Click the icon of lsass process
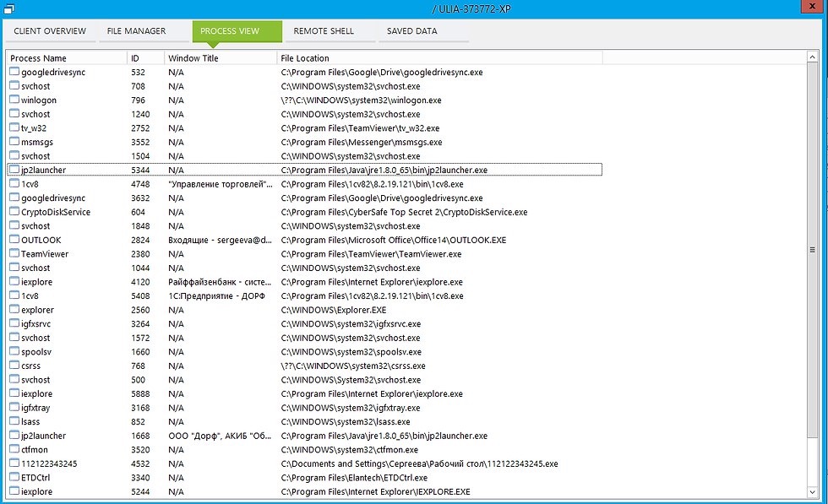828x504 pixels. pyautogui.click(x=14, y=421)
